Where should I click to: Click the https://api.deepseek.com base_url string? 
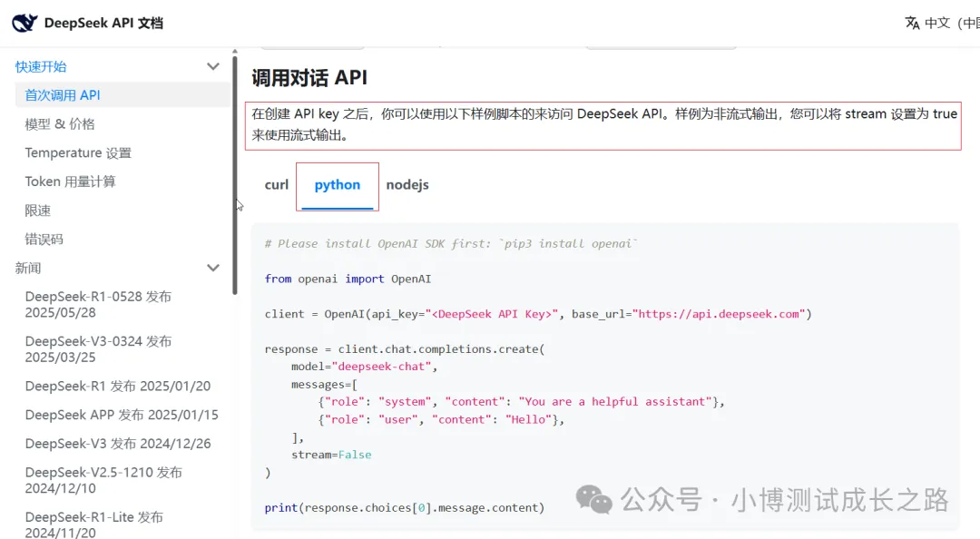pyautogui.click(x=719, y=314)
